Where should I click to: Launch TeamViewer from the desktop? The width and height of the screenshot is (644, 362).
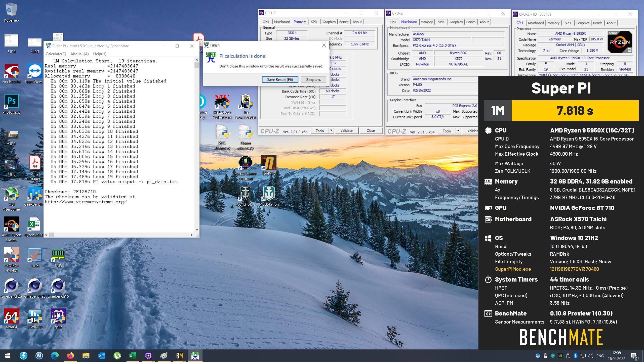[34, 74]
